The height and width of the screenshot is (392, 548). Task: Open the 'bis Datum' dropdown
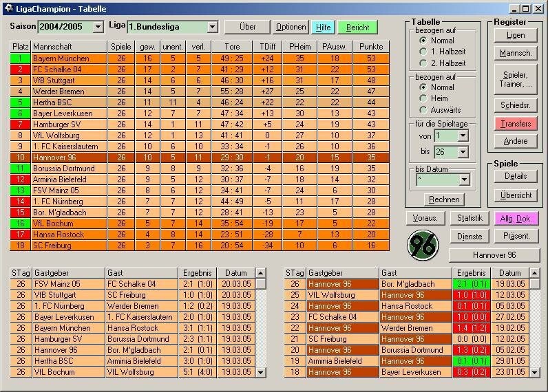tap(464, 179)
